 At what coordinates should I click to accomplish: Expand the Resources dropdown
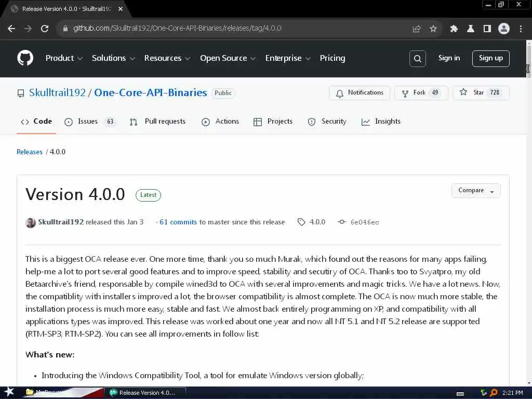[167, 58]
